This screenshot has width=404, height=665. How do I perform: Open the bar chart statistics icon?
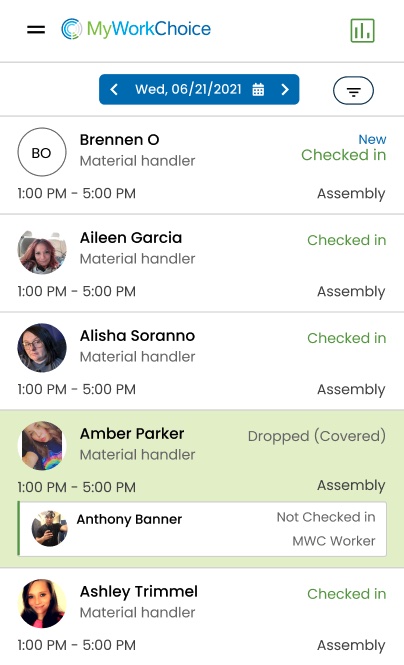point(362,31)
